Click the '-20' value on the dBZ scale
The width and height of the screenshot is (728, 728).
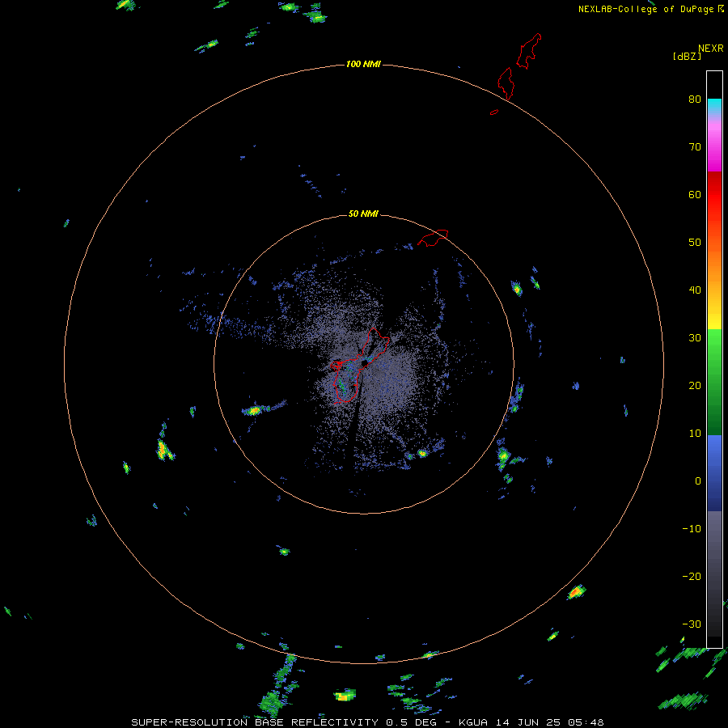[x=692, y=577]
